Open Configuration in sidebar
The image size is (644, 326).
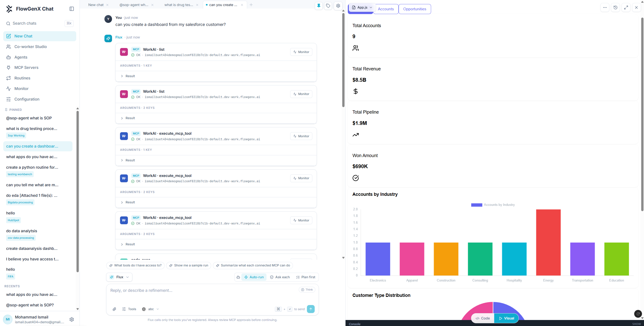coord(40,99)
